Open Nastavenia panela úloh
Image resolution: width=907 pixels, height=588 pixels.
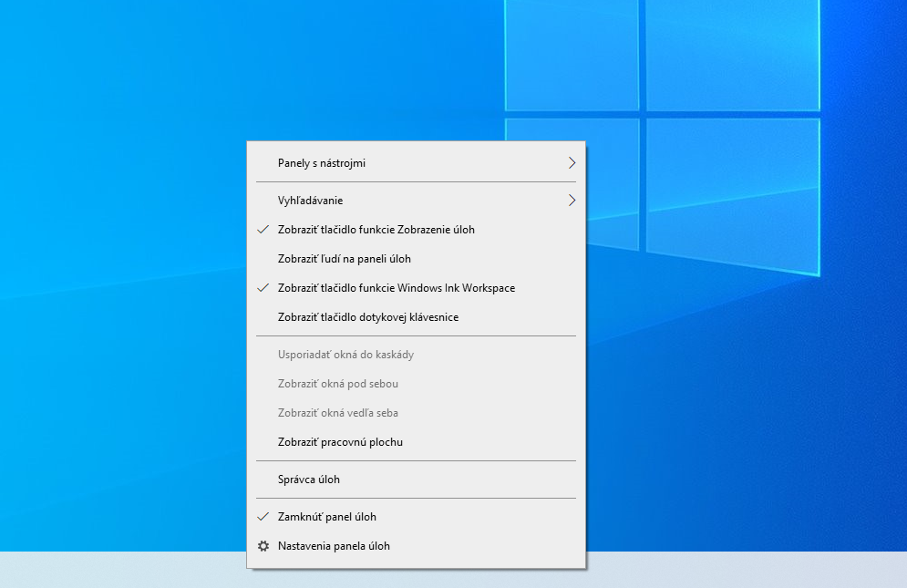(416, 546)
